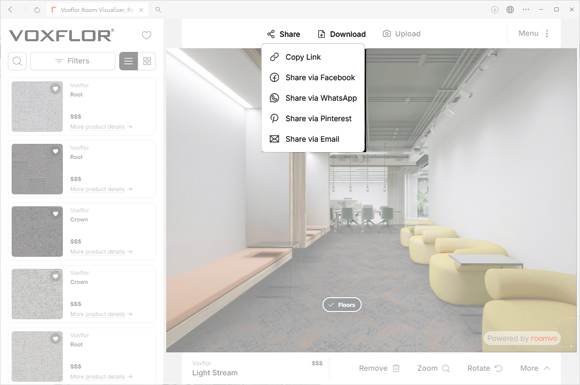Open More product details for dark Crown
Image resolution: width=580 pixels, height=385 pixels.
point(101,252)
